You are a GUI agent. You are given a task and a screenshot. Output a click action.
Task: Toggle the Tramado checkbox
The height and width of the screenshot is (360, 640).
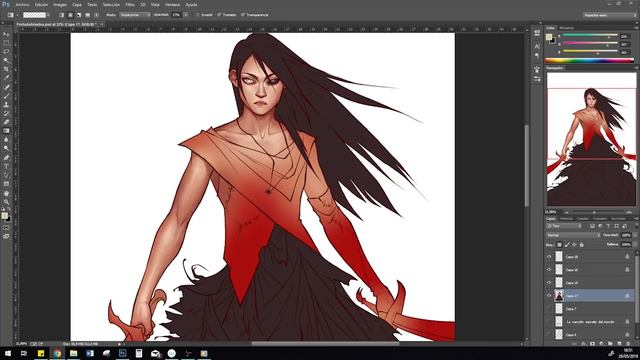[219, 15]
